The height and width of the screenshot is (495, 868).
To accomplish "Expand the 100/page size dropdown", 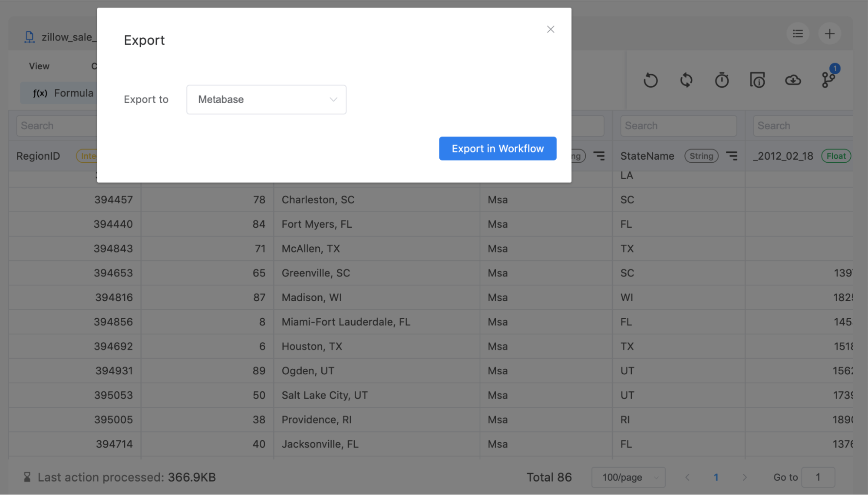I will click(x=628, y=477).
